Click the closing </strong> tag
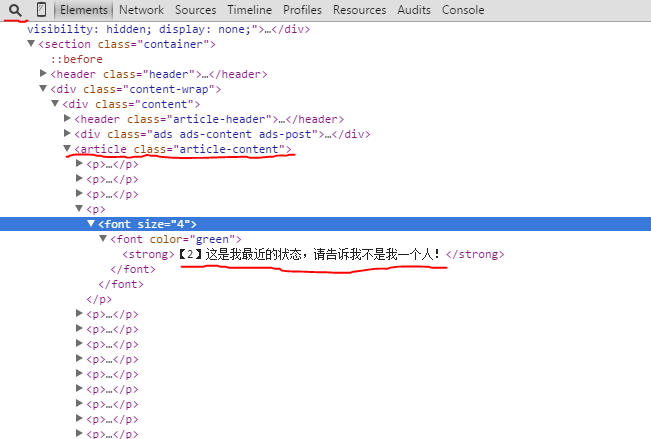Viewport: 651px width, 439px height. click(475, 254)
